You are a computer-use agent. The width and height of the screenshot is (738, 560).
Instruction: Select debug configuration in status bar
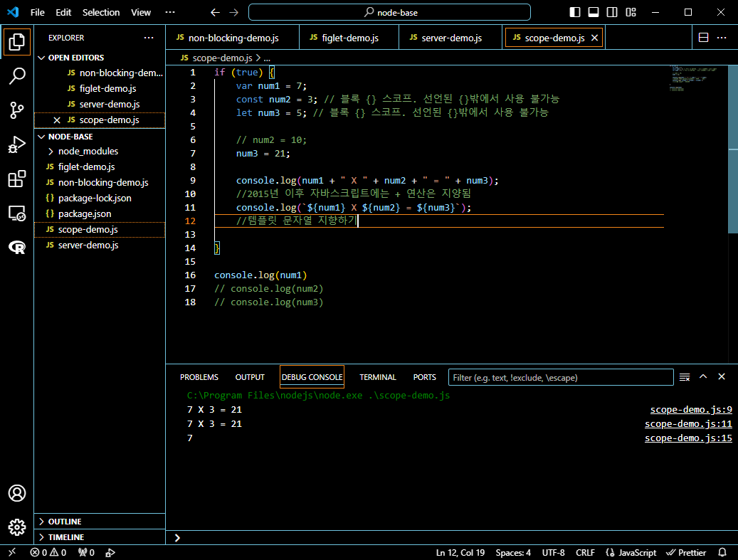click(x=110, y=552)
